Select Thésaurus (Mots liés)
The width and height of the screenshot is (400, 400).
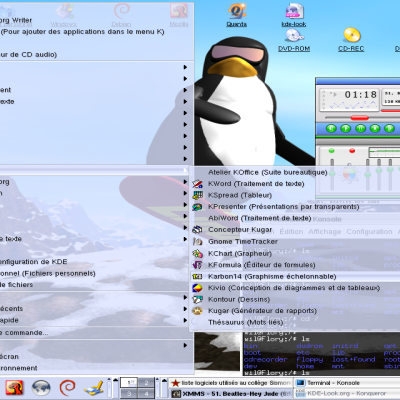click(246, 322)
